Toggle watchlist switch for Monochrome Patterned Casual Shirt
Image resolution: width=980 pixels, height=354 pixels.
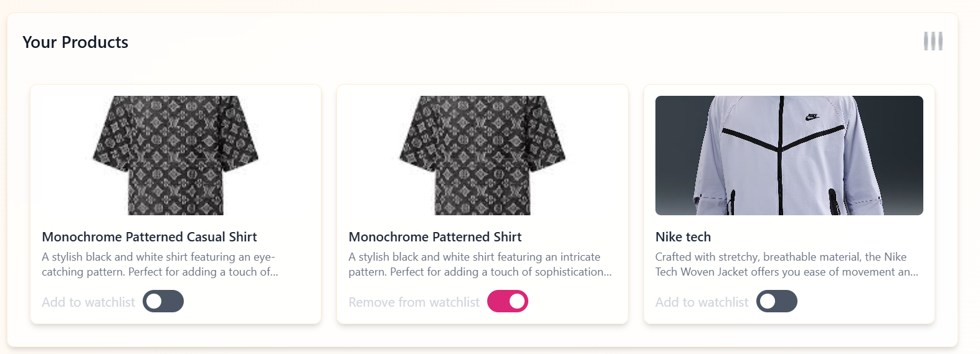[163, 301]
